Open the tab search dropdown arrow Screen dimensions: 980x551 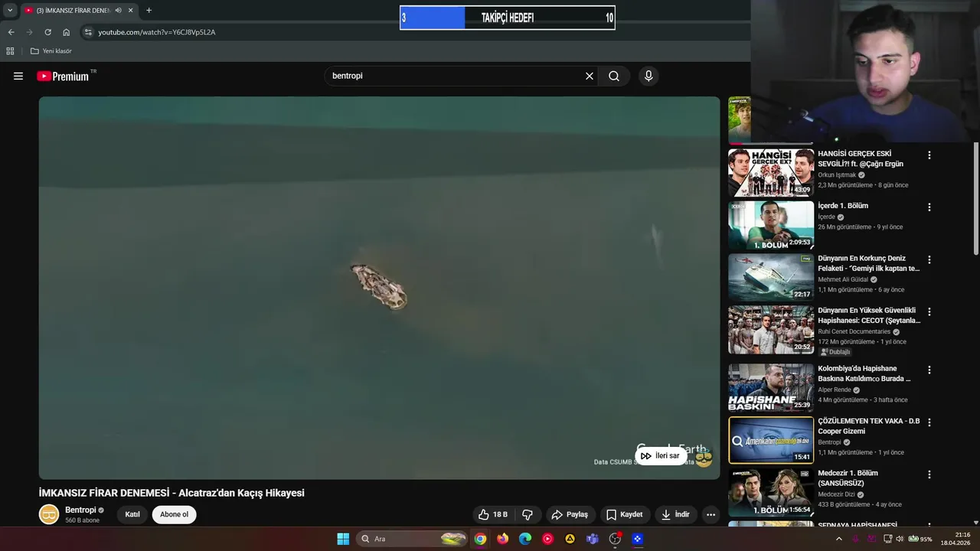pos(10,11)
